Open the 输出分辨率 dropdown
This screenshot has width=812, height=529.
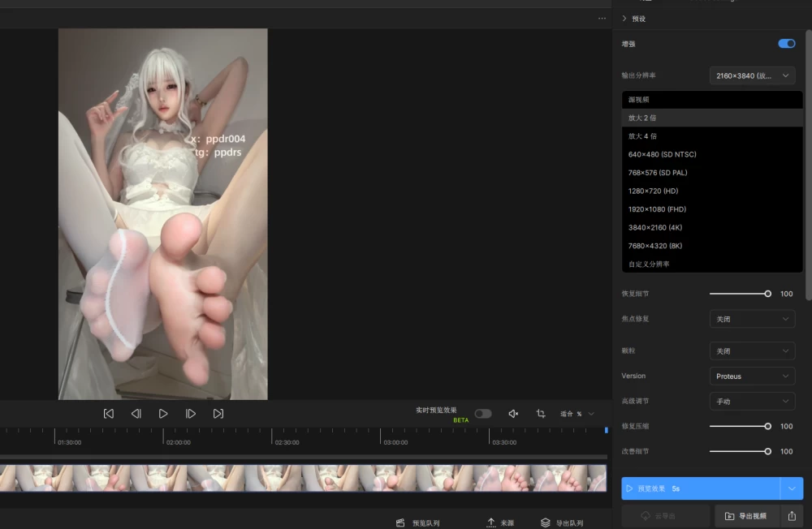752,75
